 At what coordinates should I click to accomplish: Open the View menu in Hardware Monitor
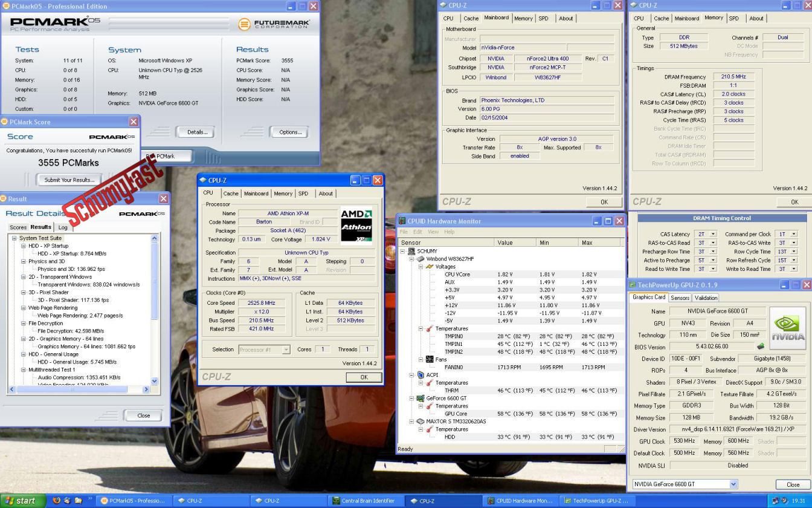[433, 232]
